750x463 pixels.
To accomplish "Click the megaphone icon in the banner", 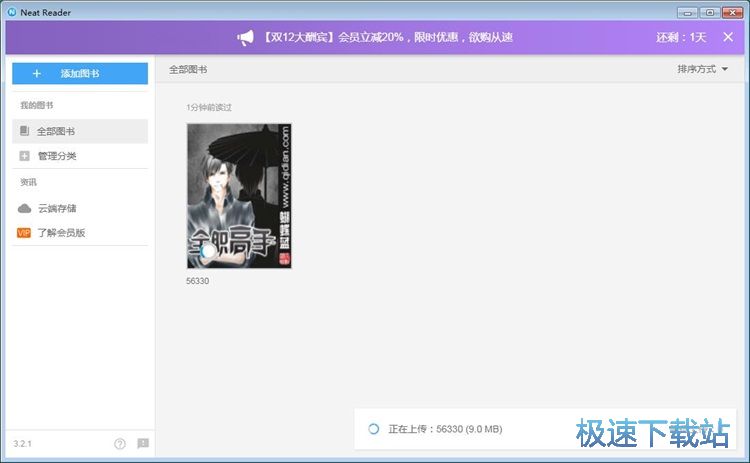I will (x=245, y=38).
